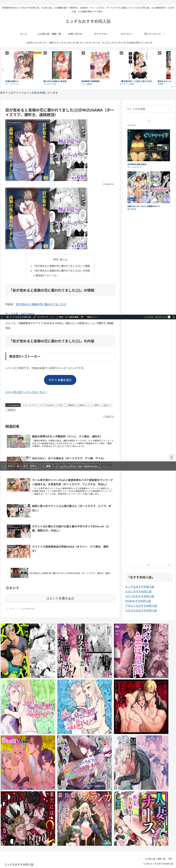
Task: Open 乙女向け同人ランキング submenu link
Action: (x=140, y=43)
